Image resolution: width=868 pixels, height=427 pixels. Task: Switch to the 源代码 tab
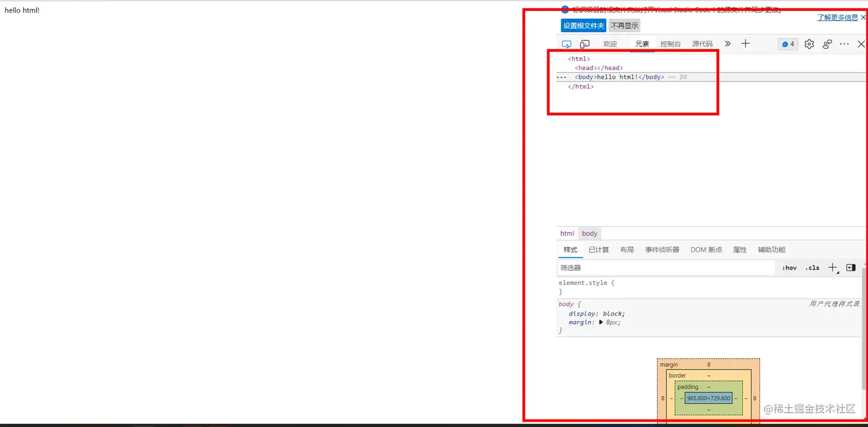click(x=702, y=44)
